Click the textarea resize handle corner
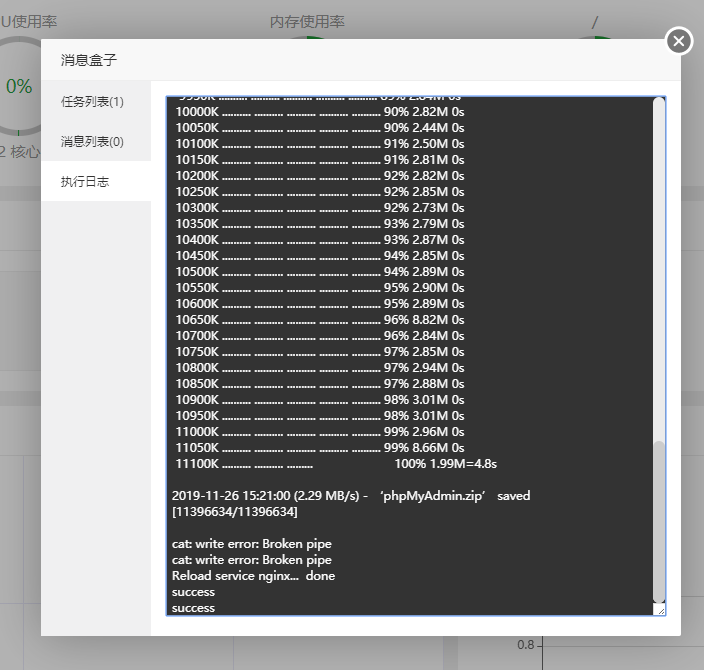 point(661,611)
